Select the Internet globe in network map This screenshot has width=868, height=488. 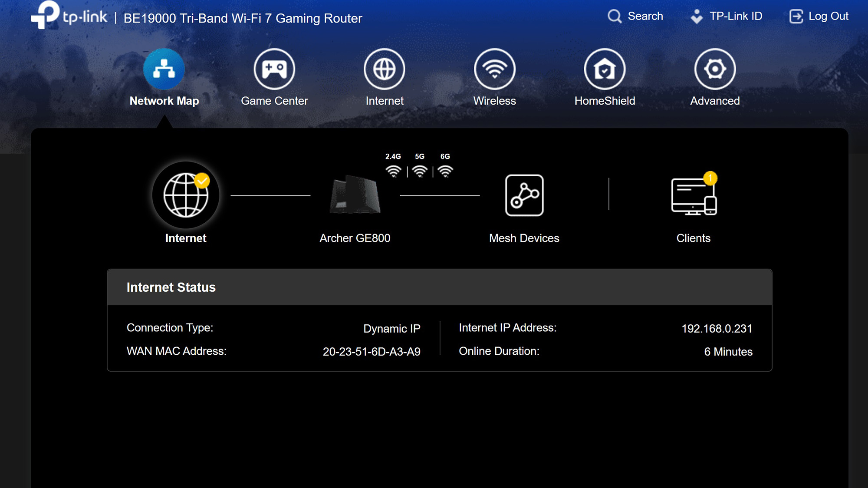point(186,195)
